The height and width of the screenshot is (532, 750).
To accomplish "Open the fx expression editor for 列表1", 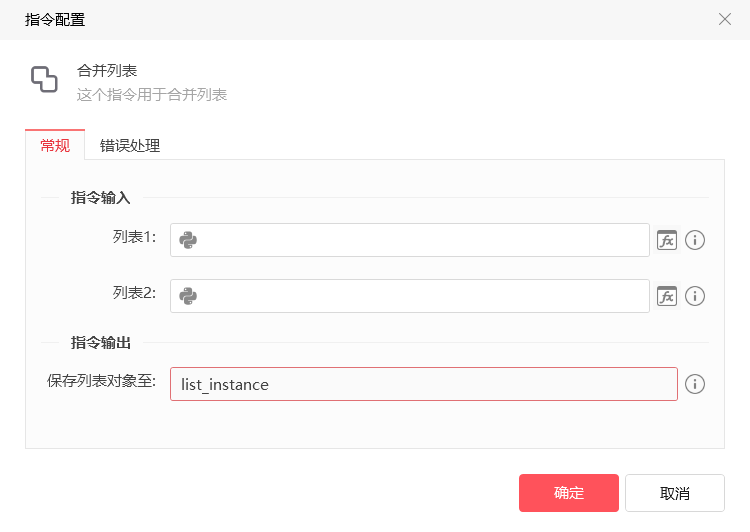I will [x=666, y=240].
